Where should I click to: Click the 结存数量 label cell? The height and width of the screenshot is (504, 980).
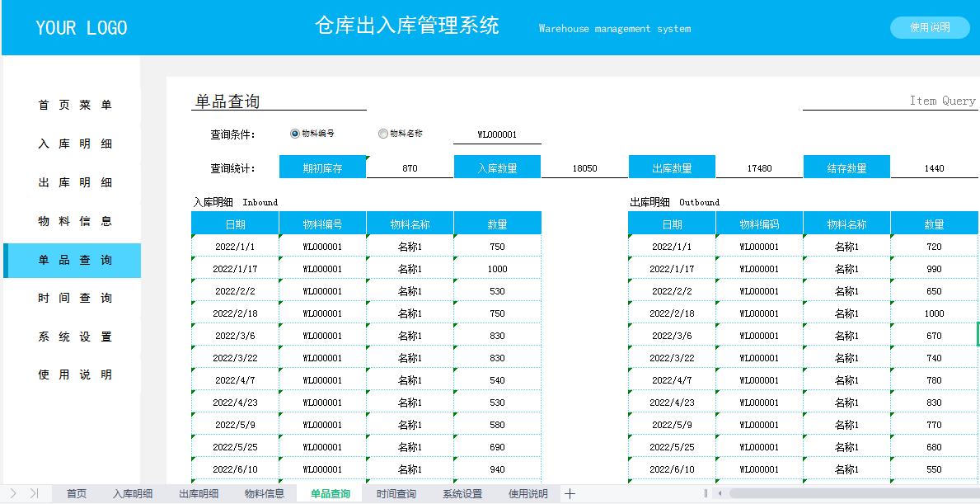pyautogui.click(x=846, y=168)
